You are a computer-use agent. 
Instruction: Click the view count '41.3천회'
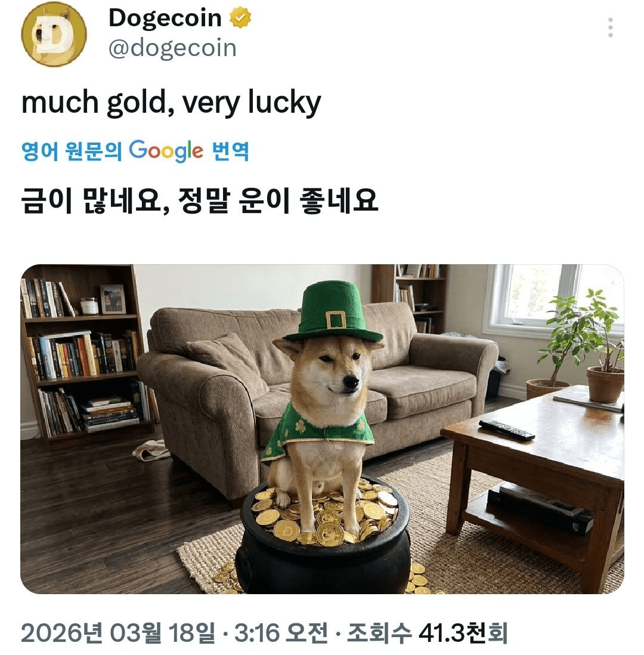463,632
